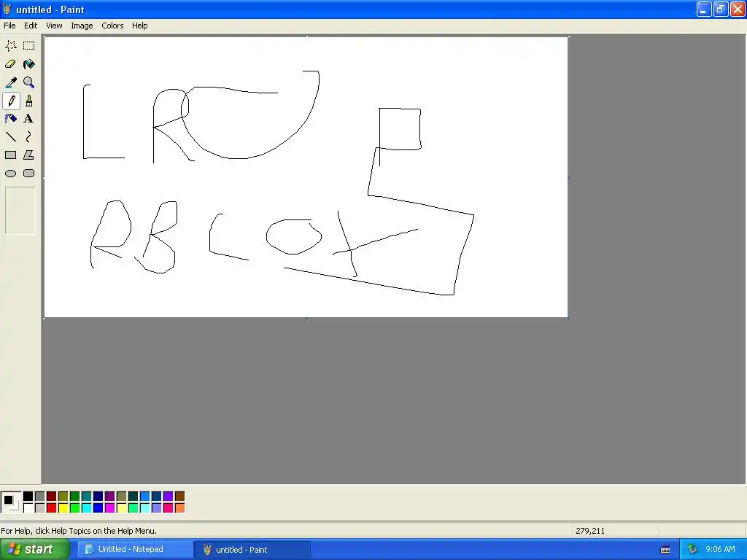Choose the lavender color swatch
Viewport: 747px width, 560px height.
point(156,508)
